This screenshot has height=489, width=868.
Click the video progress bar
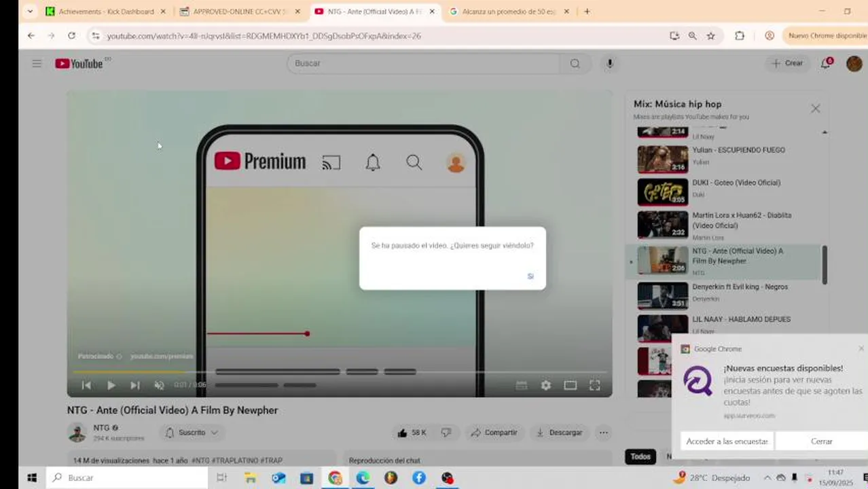pos(340,372)
